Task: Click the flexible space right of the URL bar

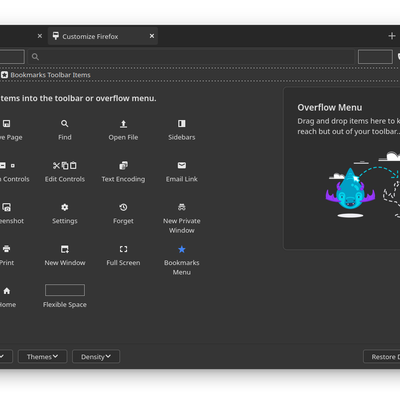Action: [375, 57]
